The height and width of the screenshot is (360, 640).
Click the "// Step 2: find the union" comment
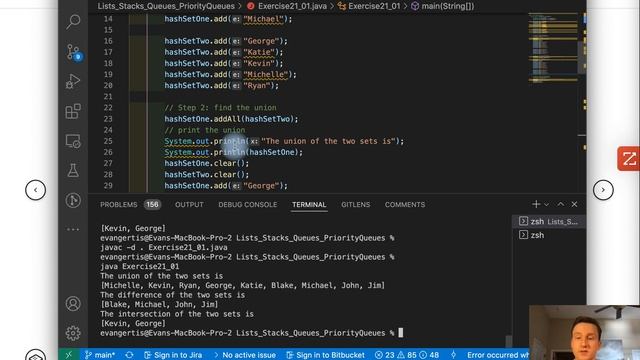[x=220, y=108]
